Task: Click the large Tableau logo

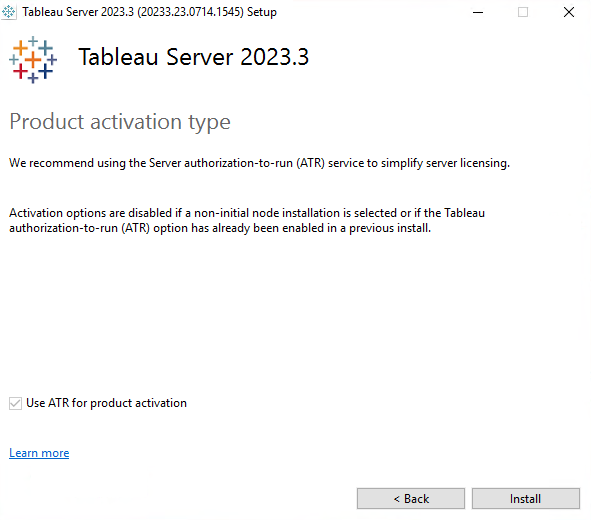Action: click(33, 60)
